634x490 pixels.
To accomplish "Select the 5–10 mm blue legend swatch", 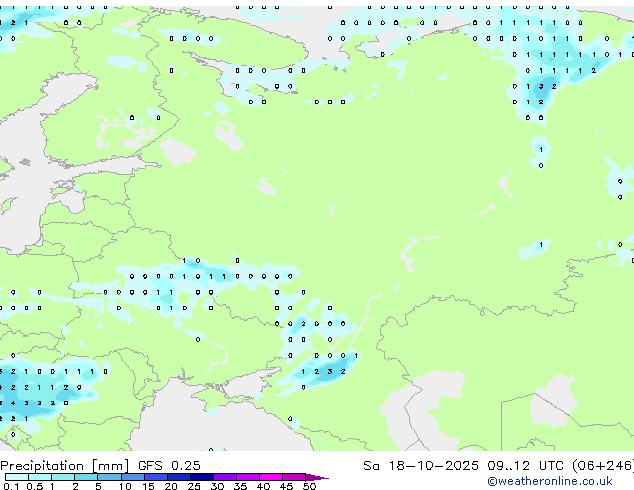I will pyautogui.click(x=109, y=477).
